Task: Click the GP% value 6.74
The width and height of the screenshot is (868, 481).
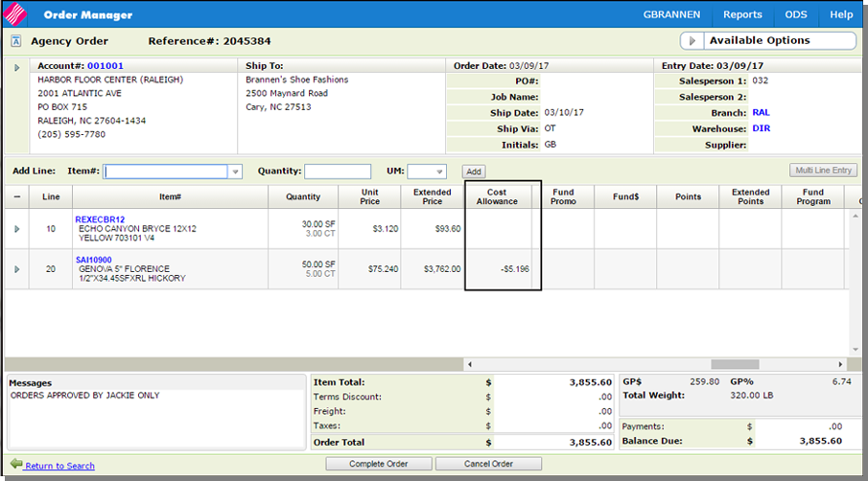Action: point(841,381)
